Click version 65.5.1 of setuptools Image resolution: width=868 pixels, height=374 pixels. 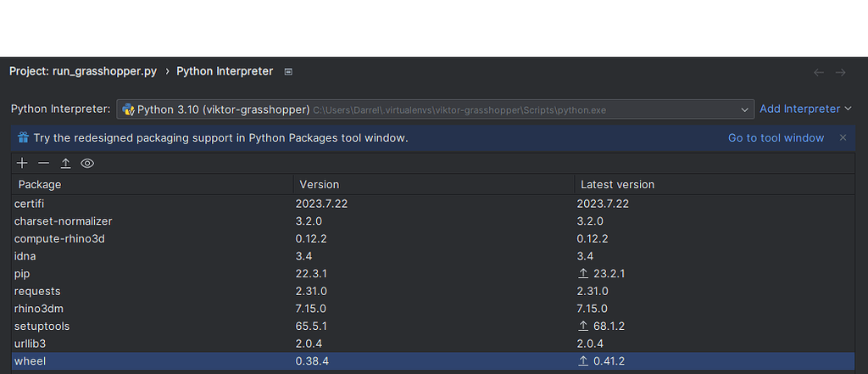pyautogui.click(x=312, y=327)
